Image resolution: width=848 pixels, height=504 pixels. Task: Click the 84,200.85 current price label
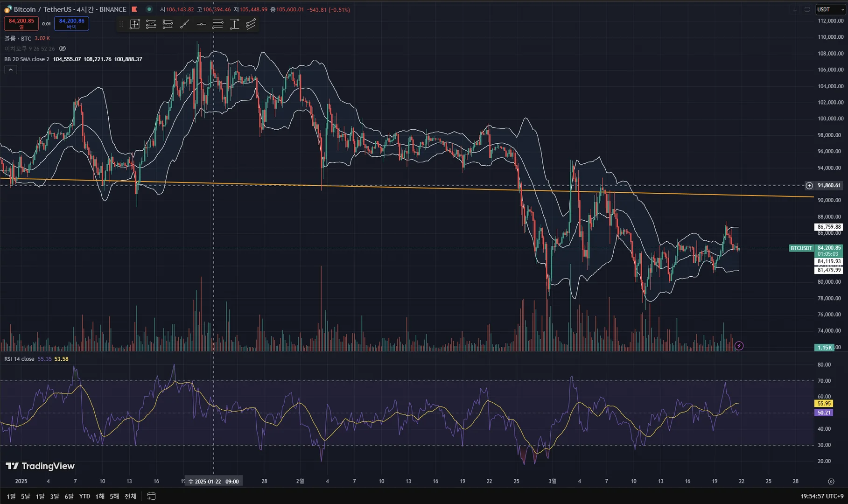tap(829, 248)
